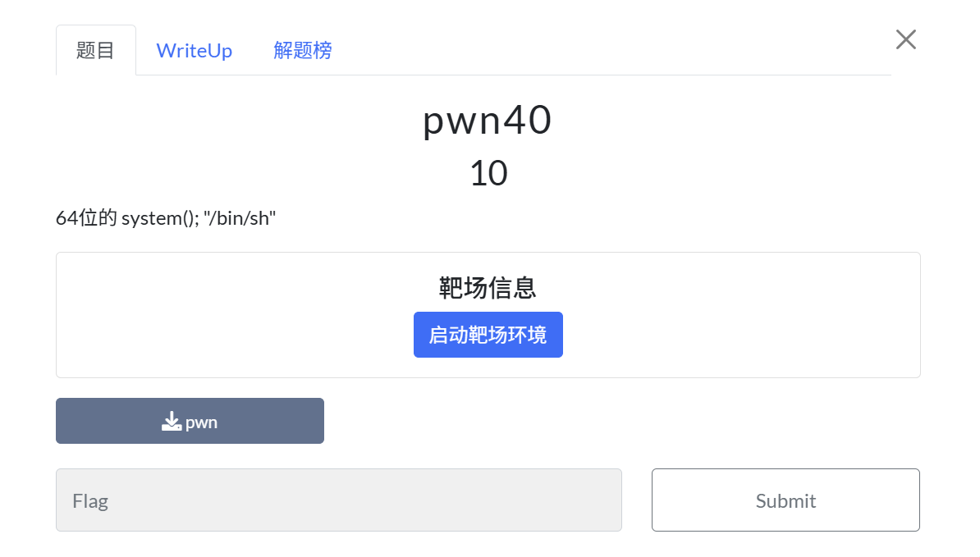Switch to the WriteUp tab
Screen dimensions: 980x557
click(x=194, y=51)
